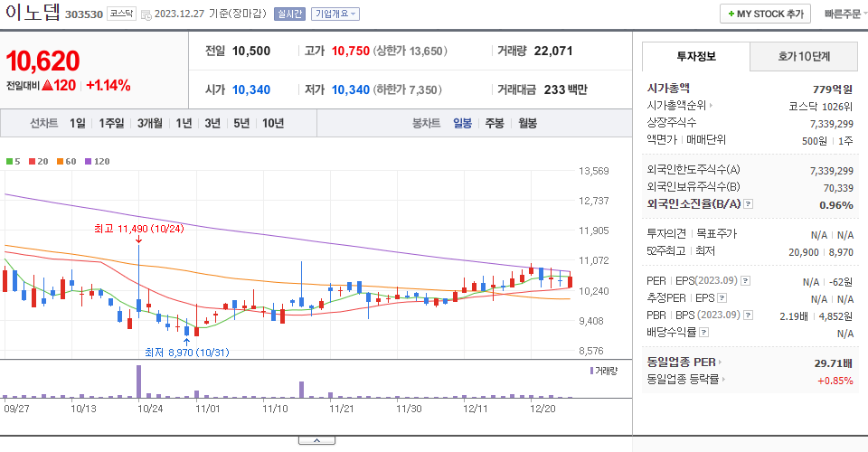Click the 10/24 tall volume bar
868x452 pixels.
pos(138,381)
